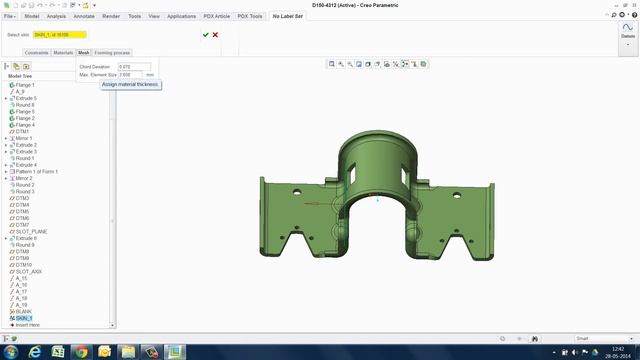
Task: Open the Saved Orientations icon in graphics toolbar
Action: (378, 64)
